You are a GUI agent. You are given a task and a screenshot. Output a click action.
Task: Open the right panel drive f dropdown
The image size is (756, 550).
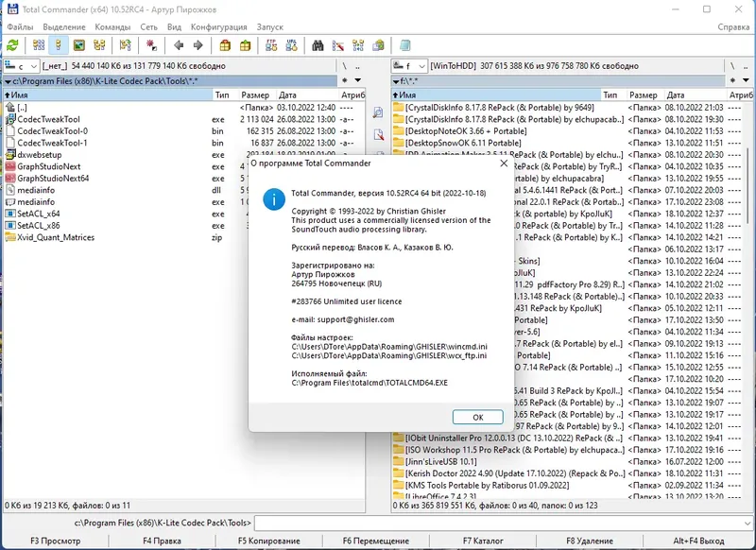(x=409, y=66)
